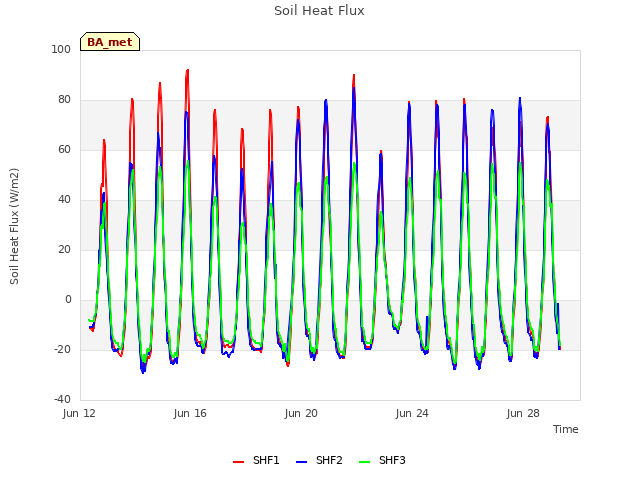
Task: Click the green SHF3 legend swatch
Action: [x=364, y=462]
